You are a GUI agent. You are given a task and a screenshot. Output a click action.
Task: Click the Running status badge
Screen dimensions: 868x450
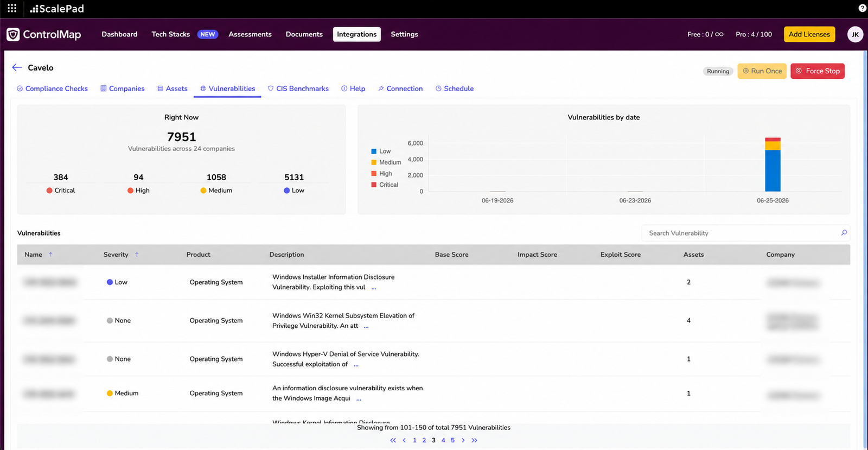tap(718, 71)
